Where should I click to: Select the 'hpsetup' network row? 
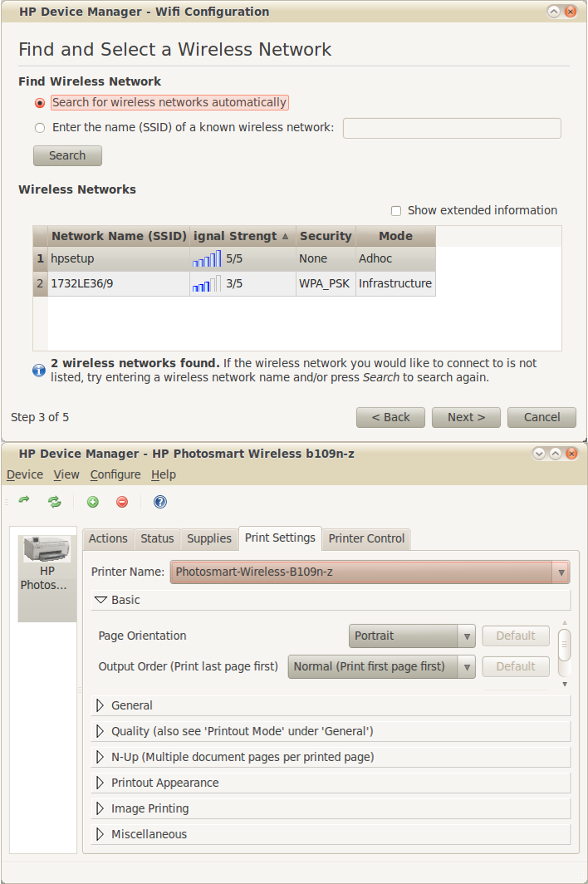(x=234, y=258)
